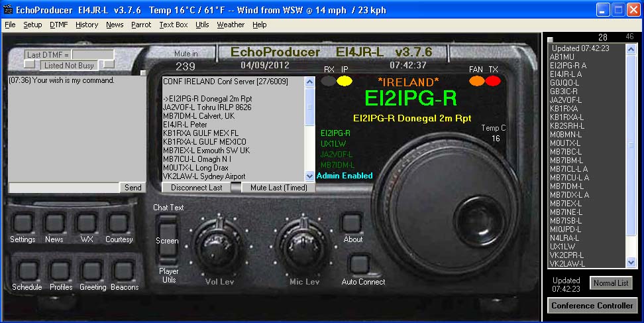
Task: Open the Settings panel button
Action: point(23,223)
